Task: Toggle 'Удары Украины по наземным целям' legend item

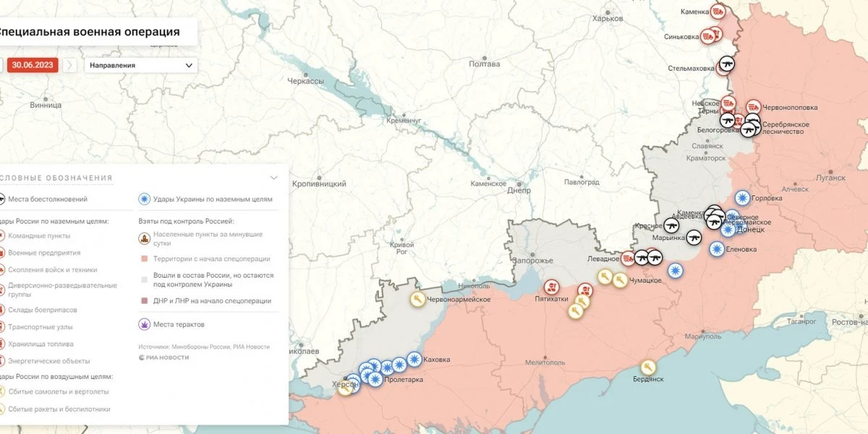Action: click(x=205, y=199)
